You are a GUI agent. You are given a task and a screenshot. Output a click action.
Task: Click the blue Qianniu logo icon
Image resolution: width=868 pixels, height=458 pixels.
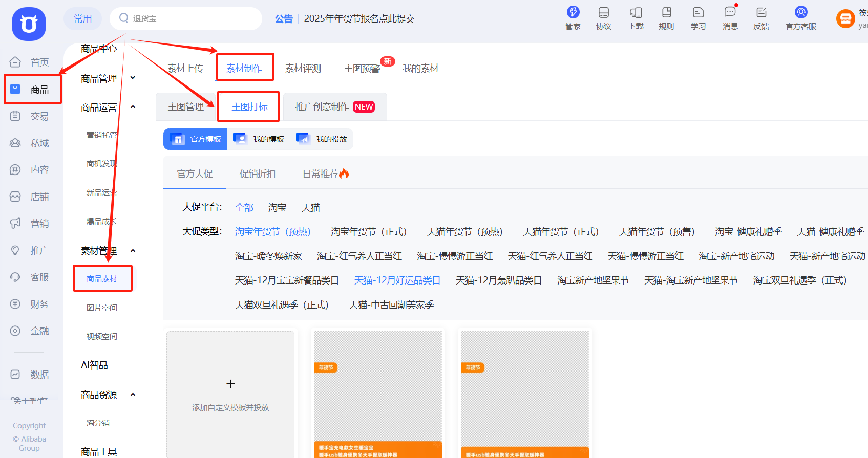tap(29, 24)
